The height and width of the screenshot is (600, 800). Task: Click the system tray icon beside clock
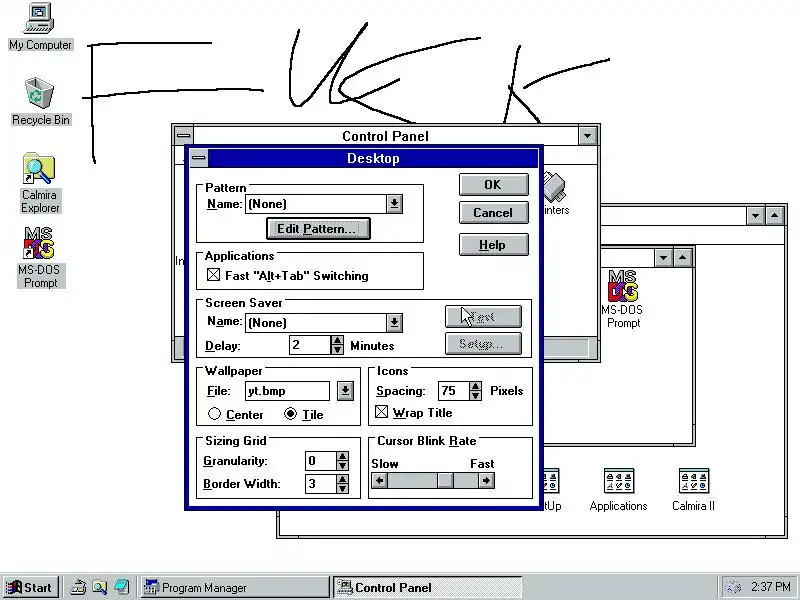(733, 588)
